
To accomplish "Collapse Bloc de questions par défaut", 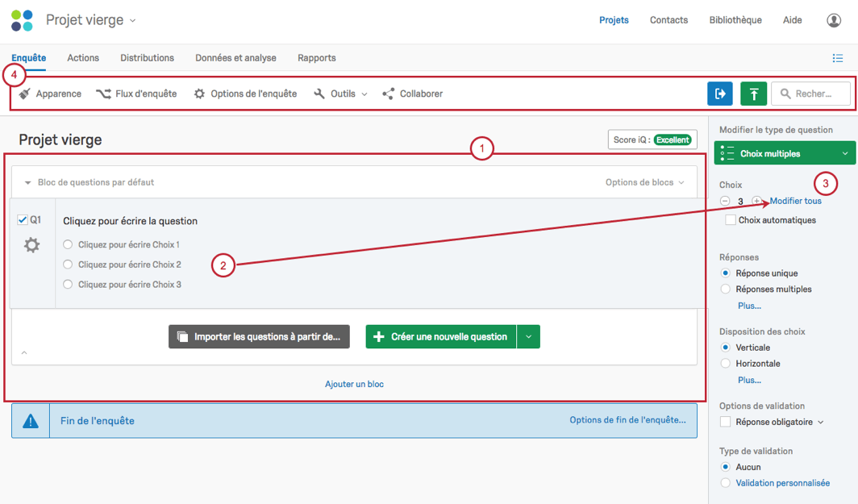I will [27, 183].
